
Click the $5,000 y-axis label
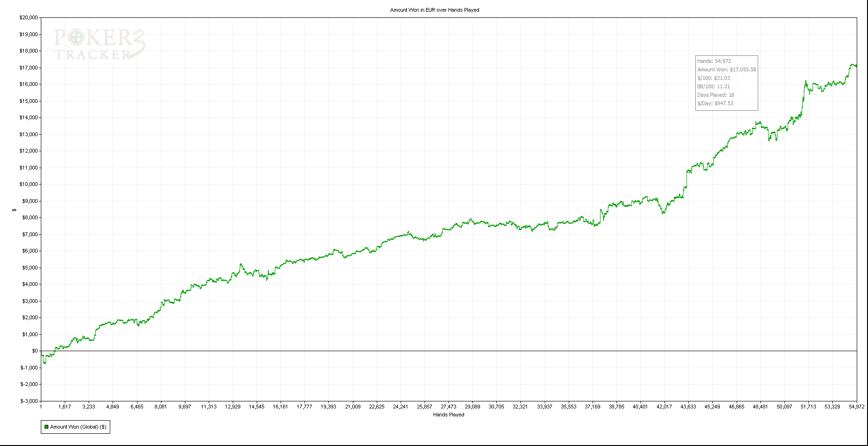pos(30,268)
